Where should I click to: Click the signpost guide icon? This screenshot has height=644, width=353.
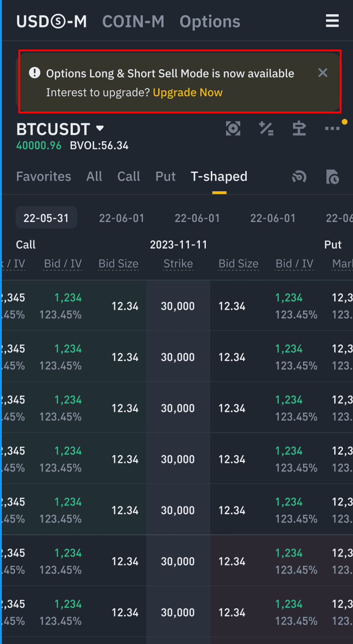point(299,129)
